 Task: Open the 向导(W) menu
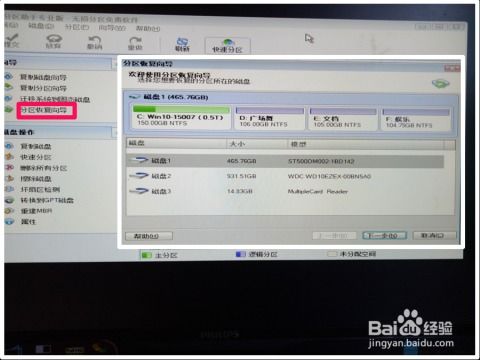tap(112, 28)
